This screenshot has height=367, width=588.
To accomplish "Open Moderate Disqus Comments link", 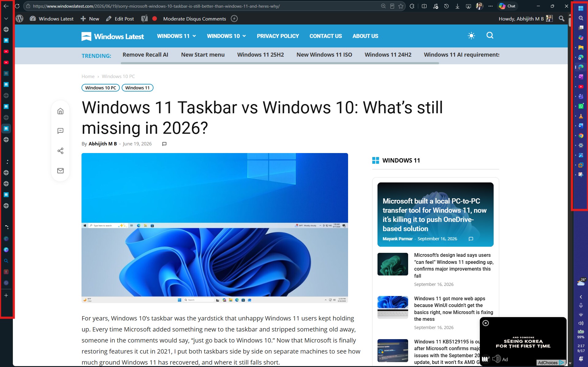I will 195,19.
